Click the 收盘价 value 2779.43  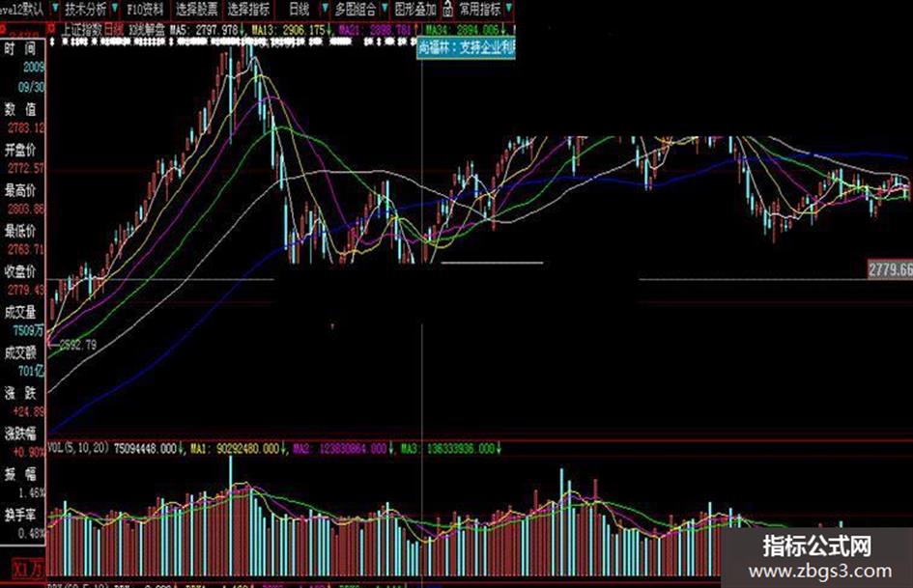pos(25,290)
